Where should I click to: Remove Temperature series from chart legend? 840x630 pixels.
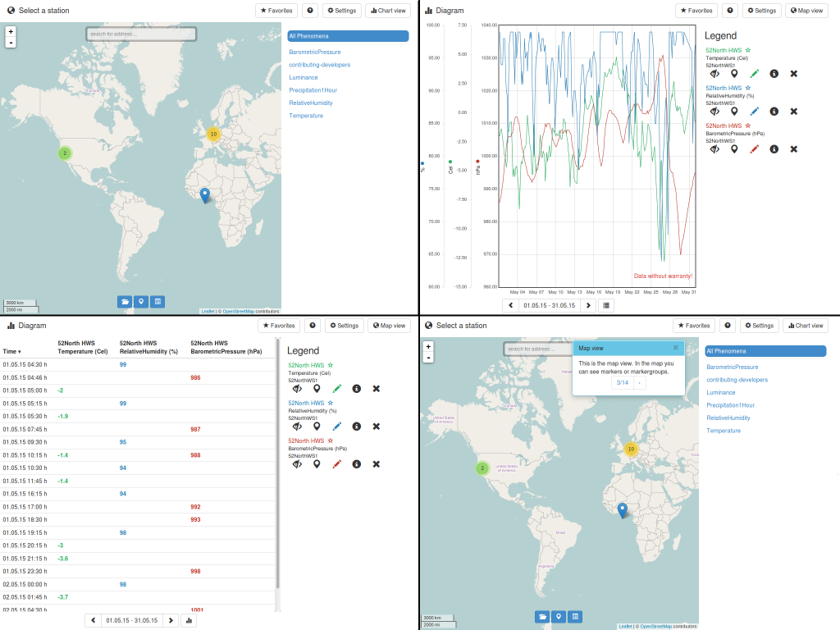[794, 74]
